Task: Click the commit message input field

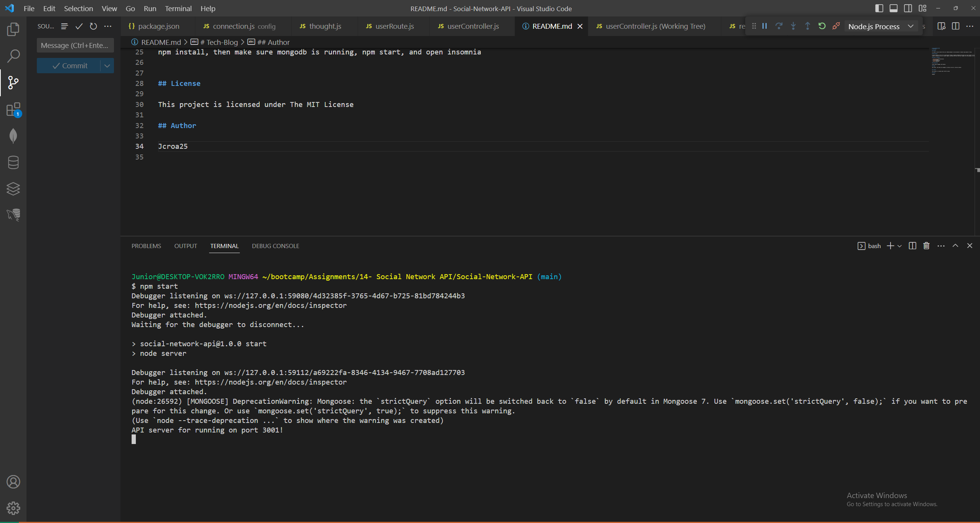Action: pyautogui.click(x=75, y=45)
